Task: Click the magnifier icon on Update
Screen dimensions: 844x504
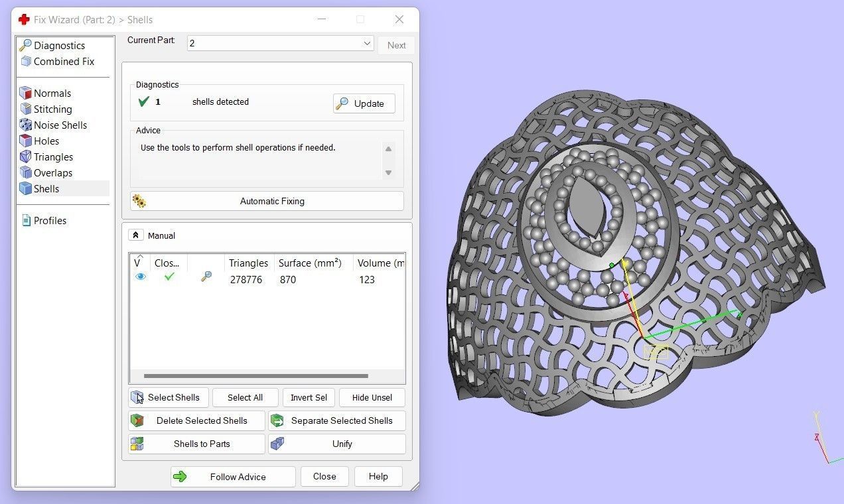Action: click(x=342, y=103)
